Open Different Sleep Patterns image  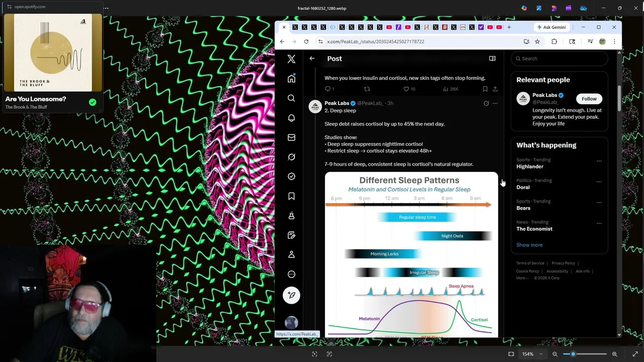point(411,254)
